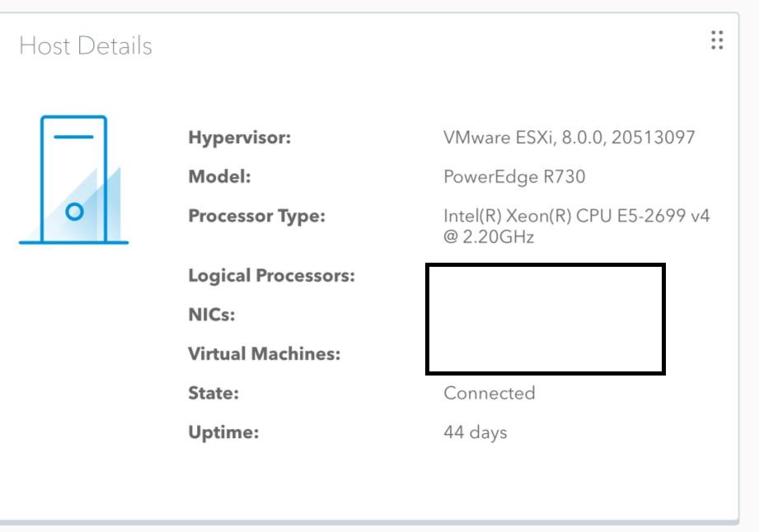The image size is (759, 532).
Task: Click the black-outlined redacted box
Action: pyautogui.click(x=546, y=320)
